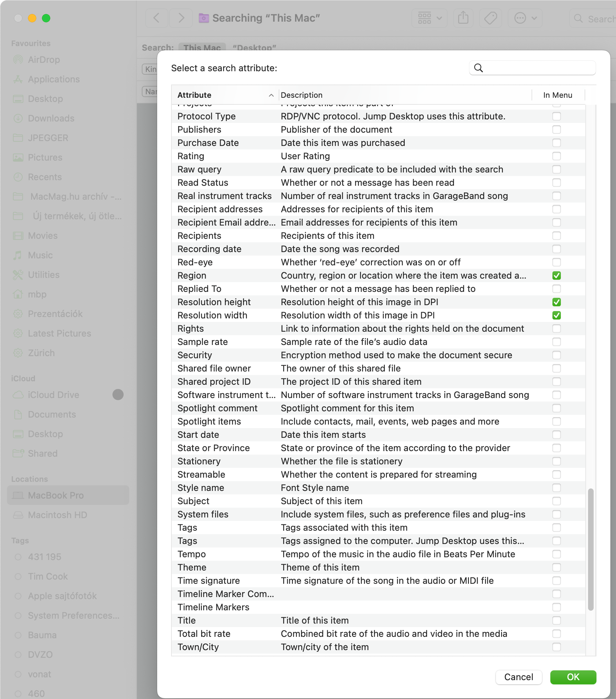Sort by the Attribute column header

click(225, 95)
